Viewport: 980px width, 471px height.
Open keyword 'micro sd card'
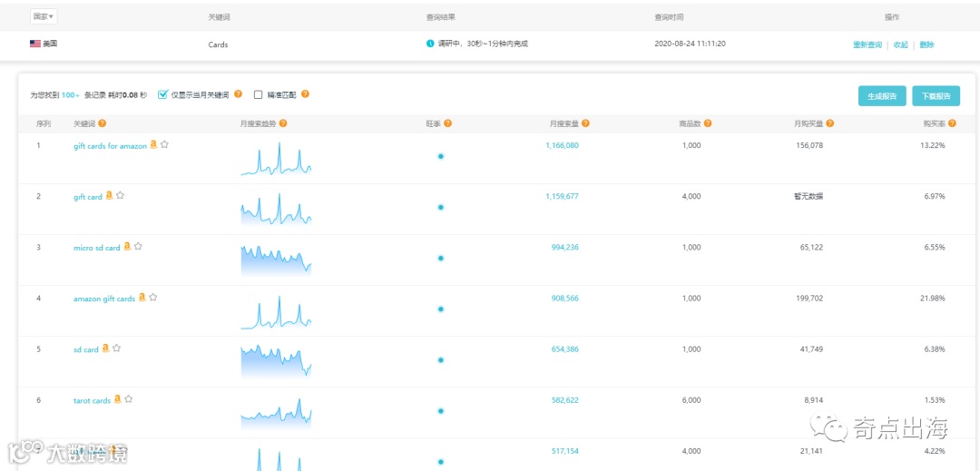pos(97,248)
